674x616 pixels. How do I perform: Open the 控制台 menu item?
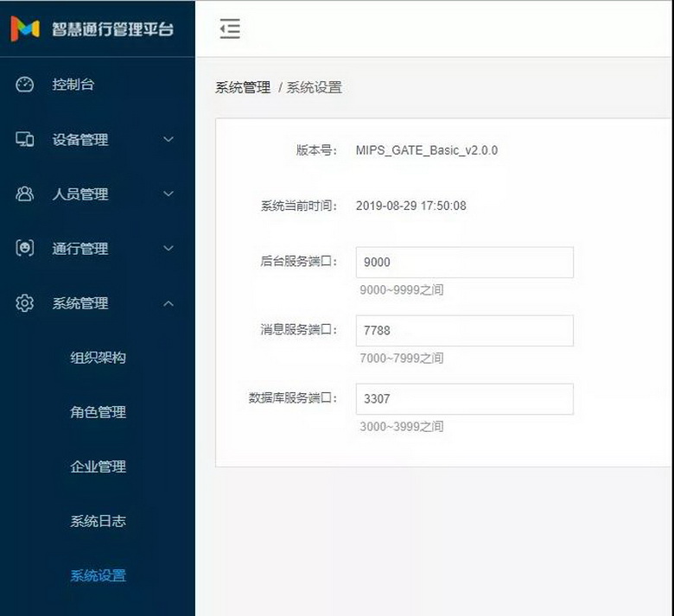click(73, 85)
